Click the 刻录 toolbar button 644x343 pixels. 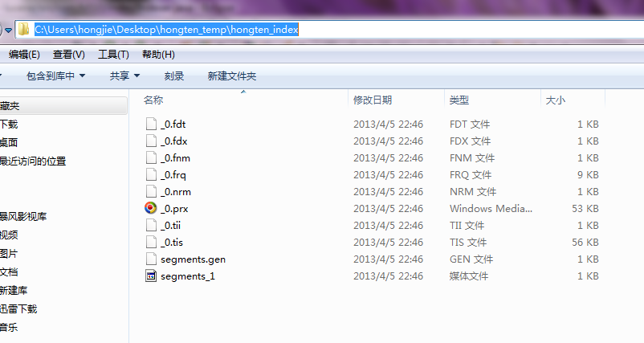(174, 76)
